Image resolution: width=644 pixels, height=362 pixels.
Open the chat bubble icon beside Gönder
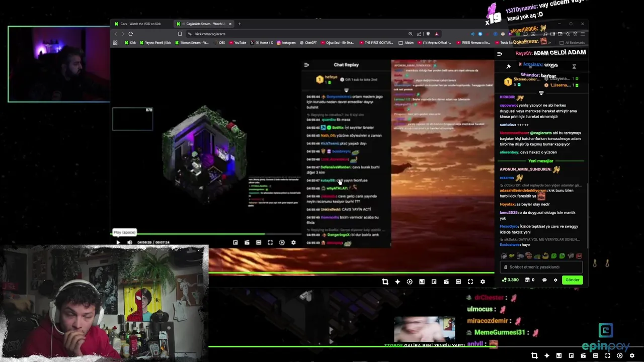click(544, 280)
